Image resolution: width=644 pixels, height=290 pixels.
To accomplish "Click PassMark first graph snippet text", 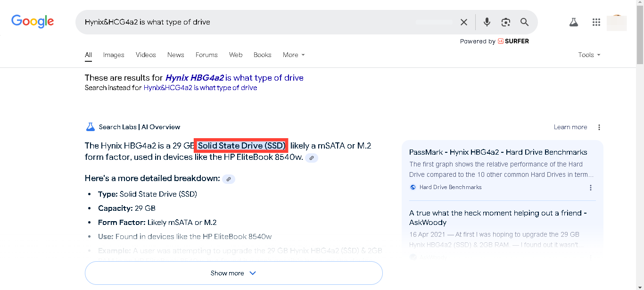I will pos(502,169).
